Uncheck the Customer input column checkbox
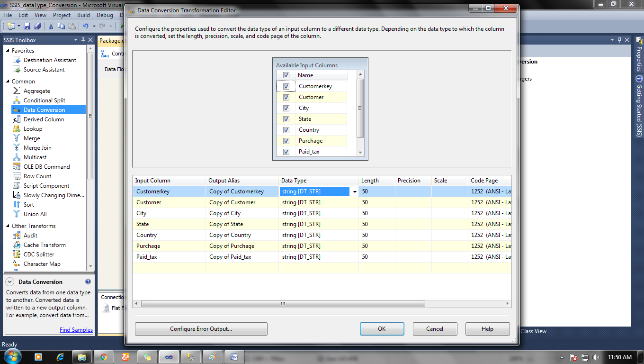 (x=286, y=97)
